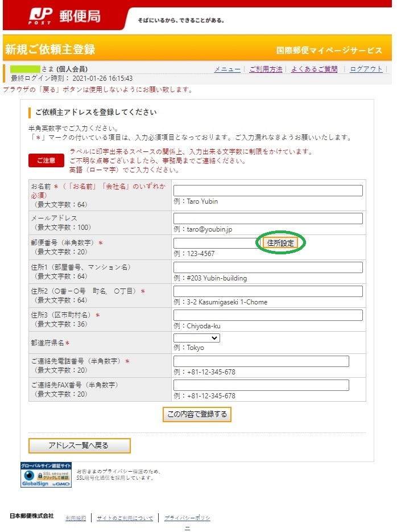Click the 国際郵便マイページサービス banner text

329,50
